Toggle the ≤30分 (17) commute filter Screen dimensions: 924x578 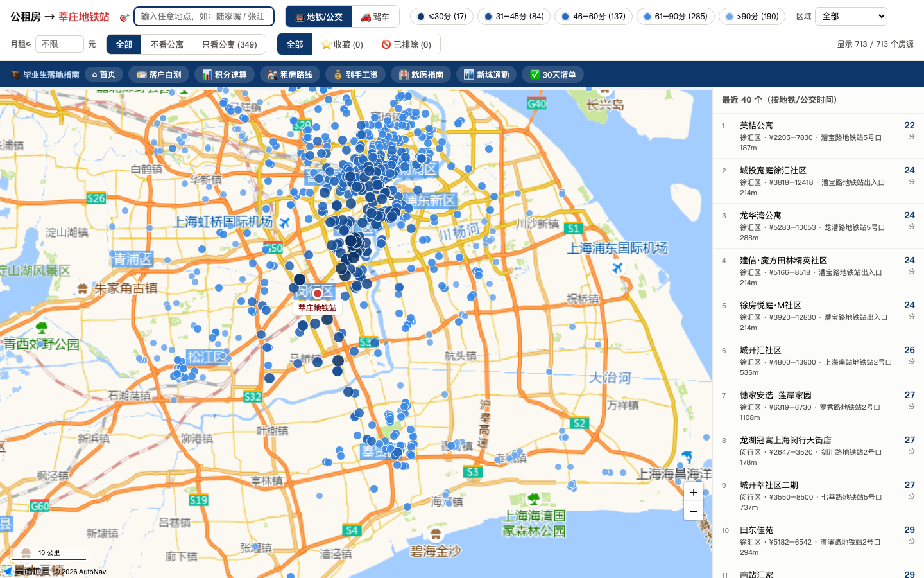[441, 17]
